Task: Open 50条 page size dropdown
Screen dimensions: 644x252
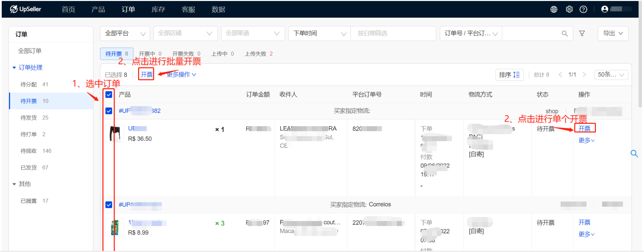Action: tap(611, 75)
